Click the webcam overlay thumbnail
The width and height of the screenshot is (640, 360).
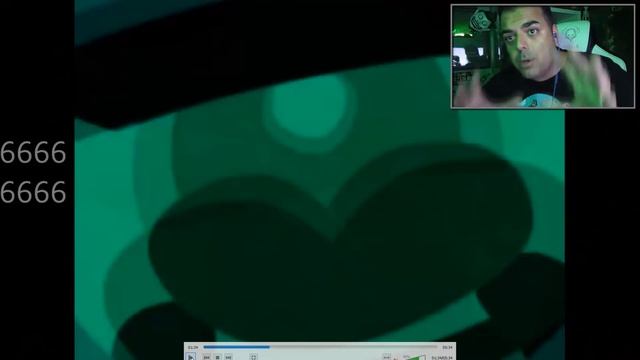[543, 56]
